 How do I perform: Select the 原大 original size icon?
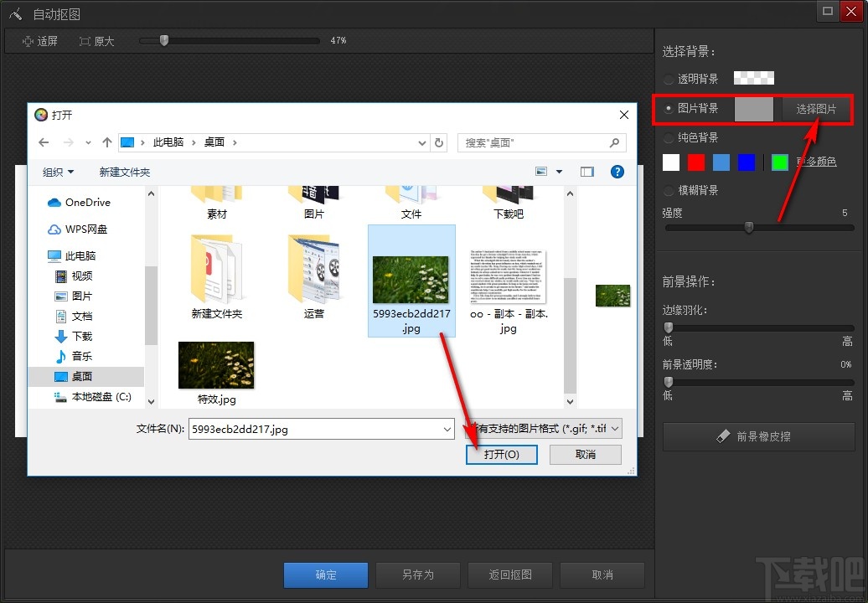point(85,42)
